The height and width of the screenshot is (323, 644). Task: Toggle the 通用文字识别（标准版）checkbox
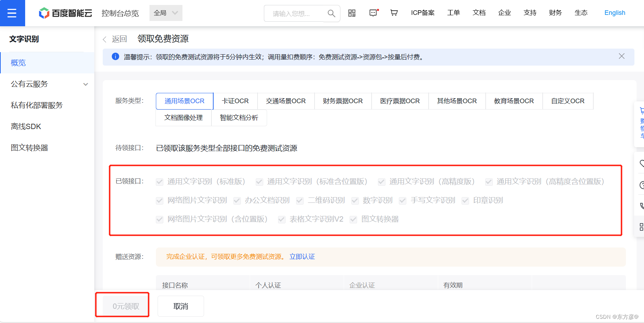159,182
